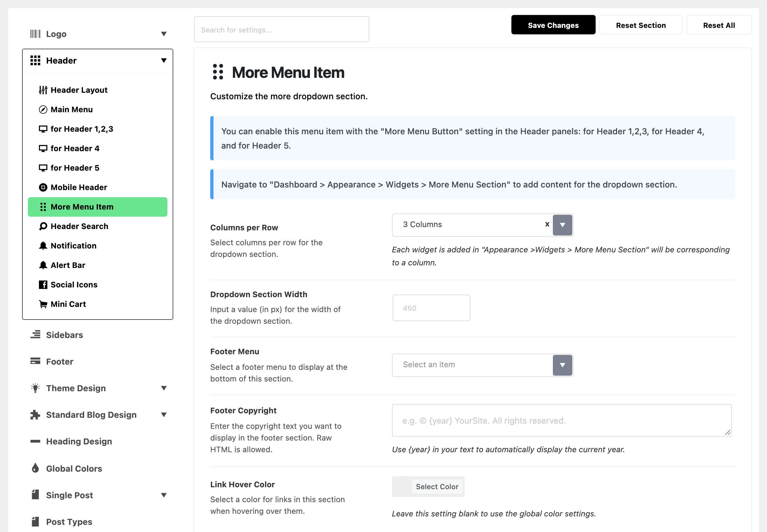Open the More Menu Item panel
The width and height of the screenshot is (767, 532).
[98, 207]
